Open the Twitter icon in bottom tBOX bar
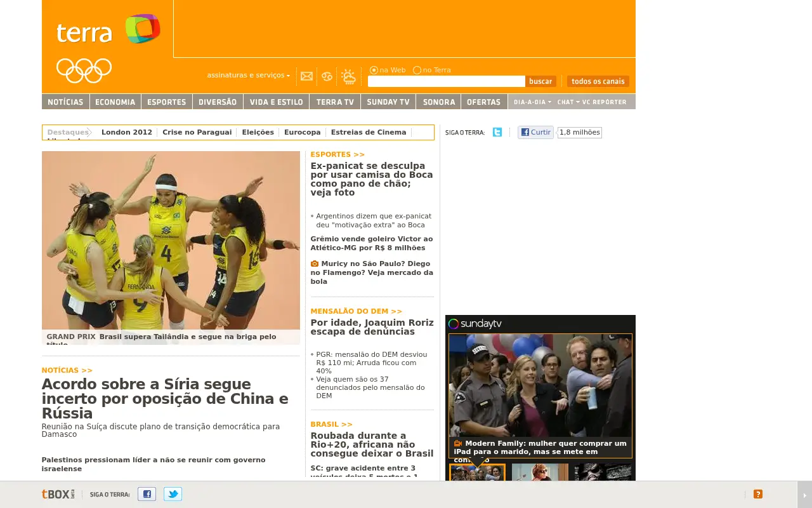The width and height of the screenshot is (812, 508). point(173,494)
